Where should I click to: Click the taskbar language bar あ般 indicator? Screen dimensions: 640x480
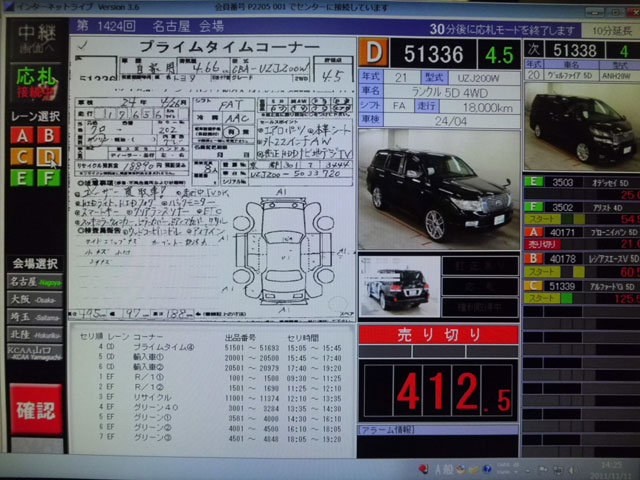tap(444, 469)
